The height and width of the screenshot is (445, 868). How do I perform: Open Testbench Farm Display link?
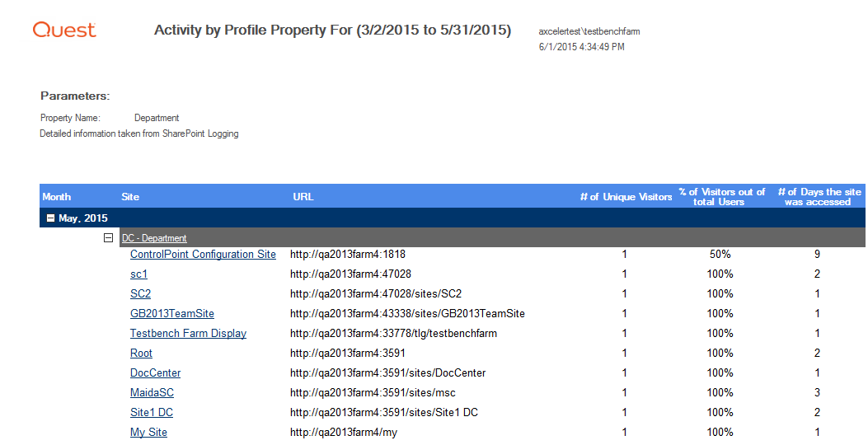click(x=188, y=334)
